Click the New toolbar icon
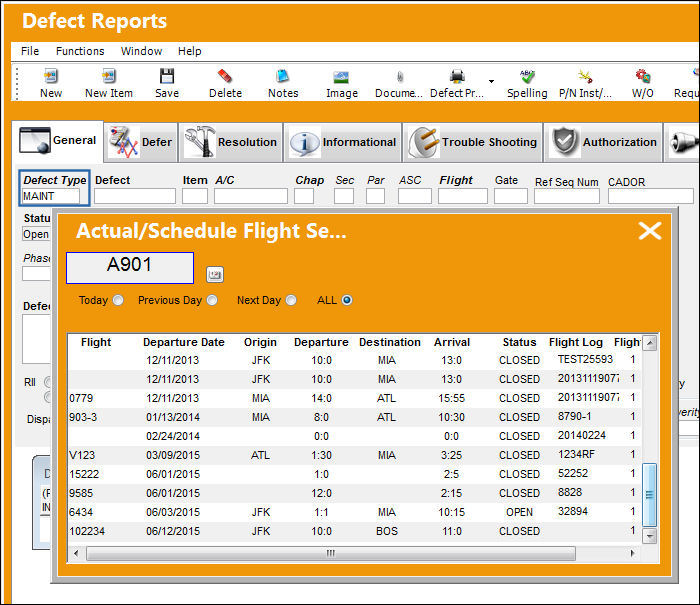The width and height of the screenshot is (700, 605). 51,76
